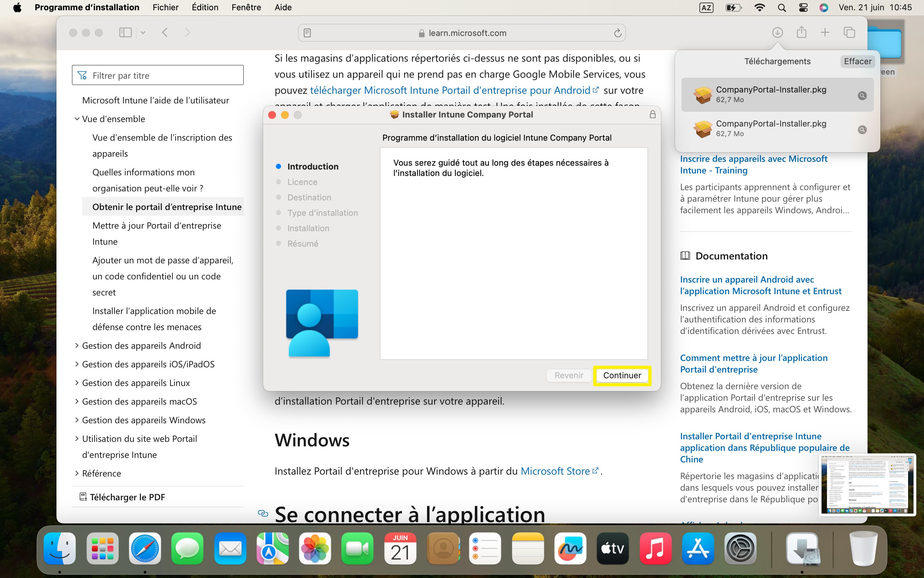The image size is (924, 578).
Task: Open Mettre à jour Portail d'entreprise Intune
Action: 157,233
